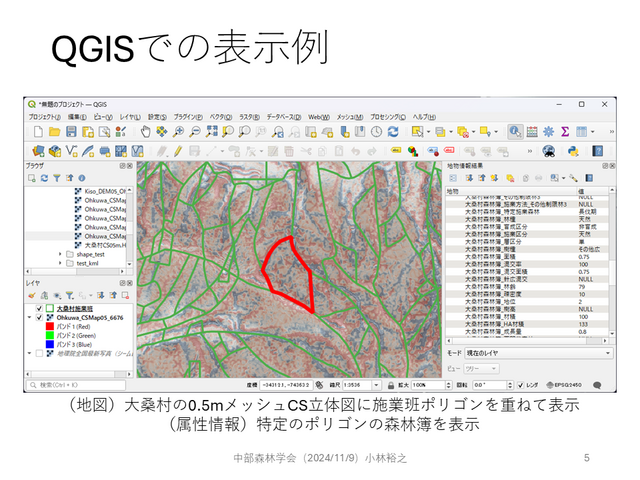Open the ビュー ツリー dropdown

point(481,369)
